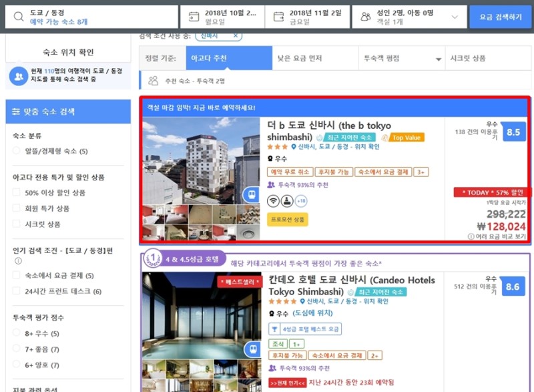Open the check-out calendar icon for 2018년 11월 2일
The height and width of the screenshot is (392, 534).
click(x=278, y=17)
